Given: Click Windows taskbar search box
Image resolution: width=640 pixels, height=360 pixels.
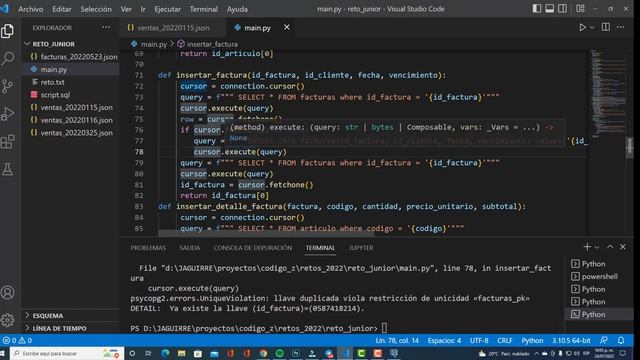Looking at the screenshot, I should (67, 353).
